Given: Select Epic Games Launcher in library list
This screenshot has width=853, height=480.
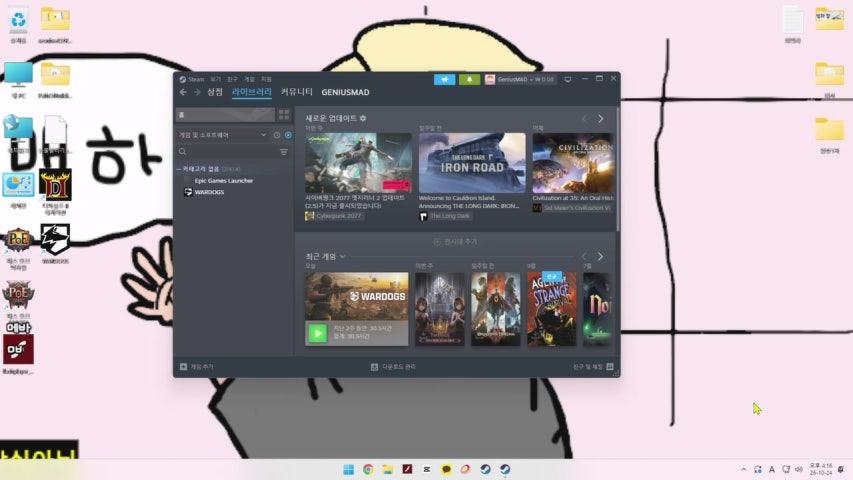Looking at the screenshot, I should 224,181.
